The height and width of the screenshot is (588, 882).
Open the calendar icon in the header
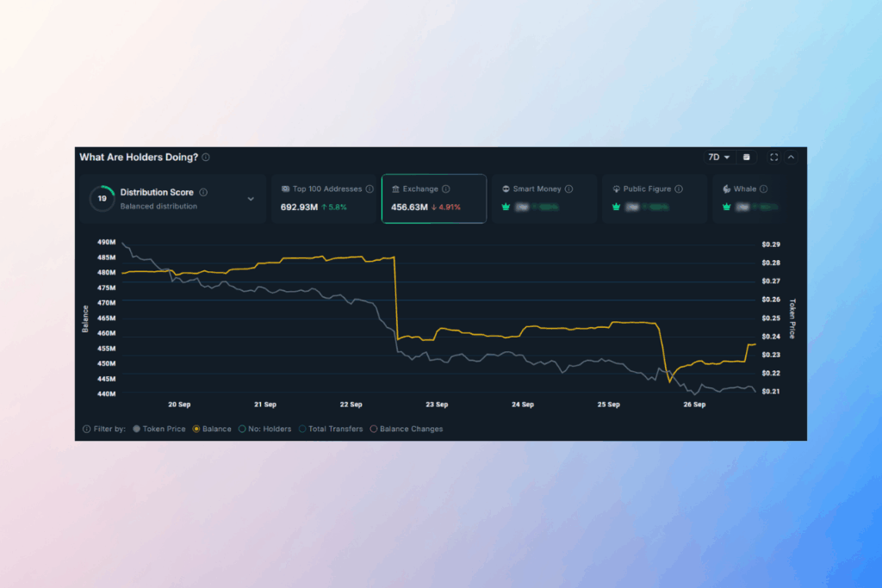747,157
